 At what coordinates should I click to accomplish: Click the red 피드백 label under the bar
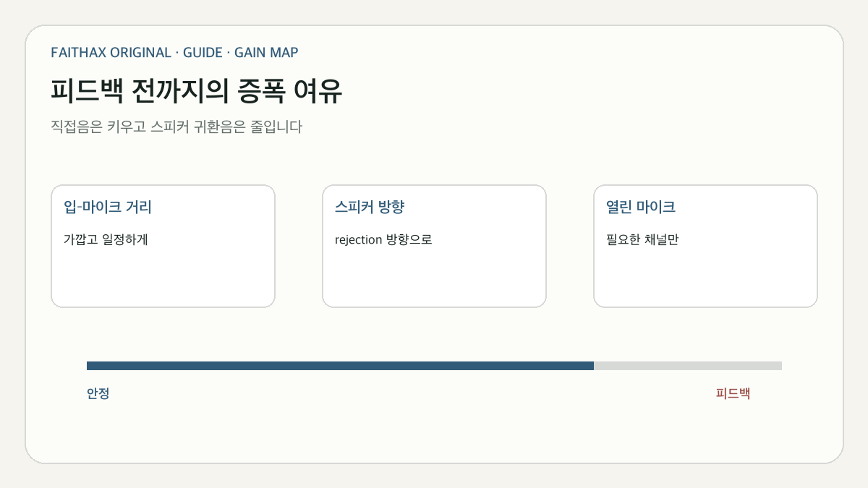point(733,394)
